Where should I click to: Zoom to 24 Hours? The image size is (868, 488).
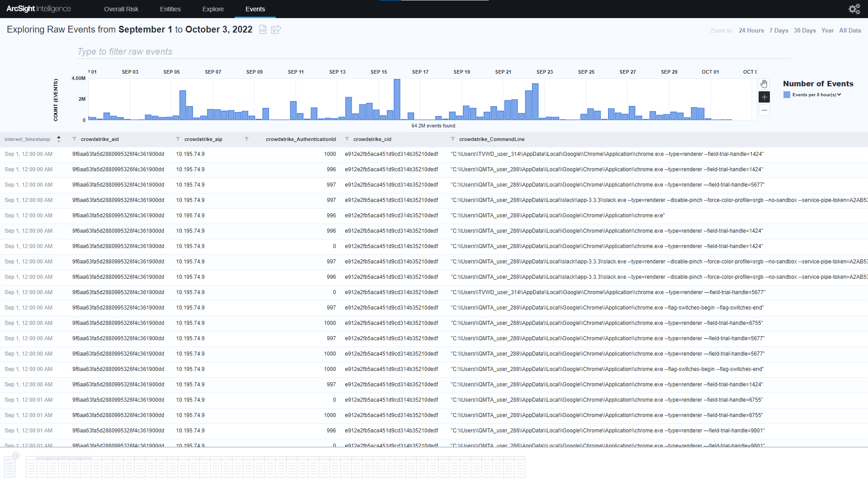(x=751, y=31)
